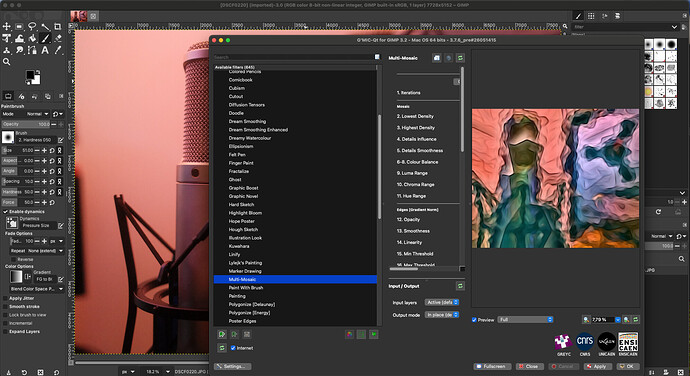Click the G'MIC filter Search field

pos(294,57)
